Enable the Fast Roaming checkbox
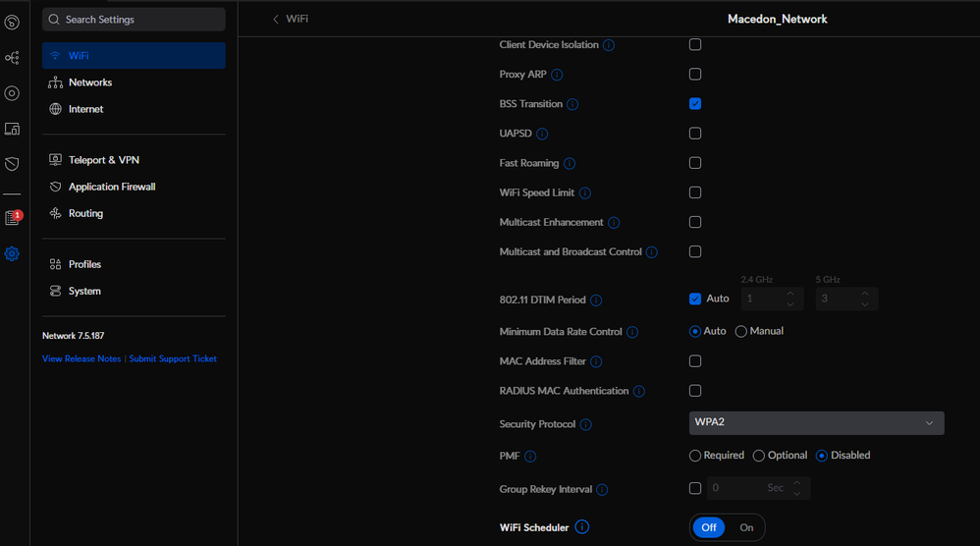 click(695, 163)
